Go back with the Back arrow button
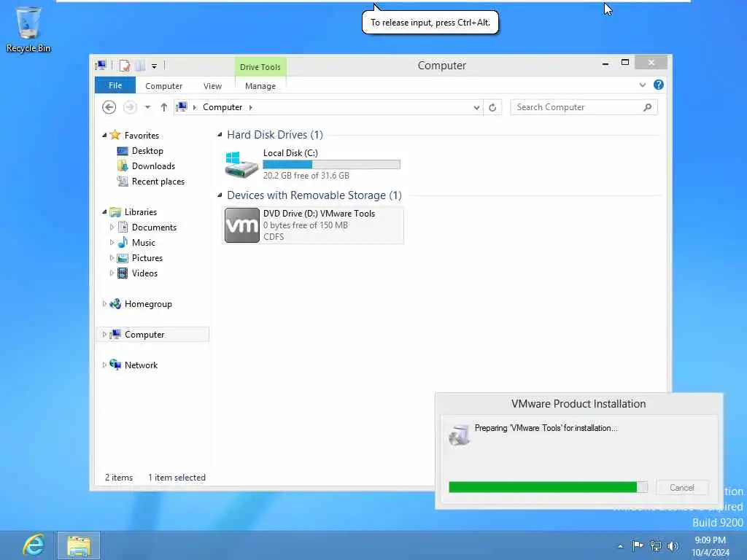747x560 pixels. [109, 107]
